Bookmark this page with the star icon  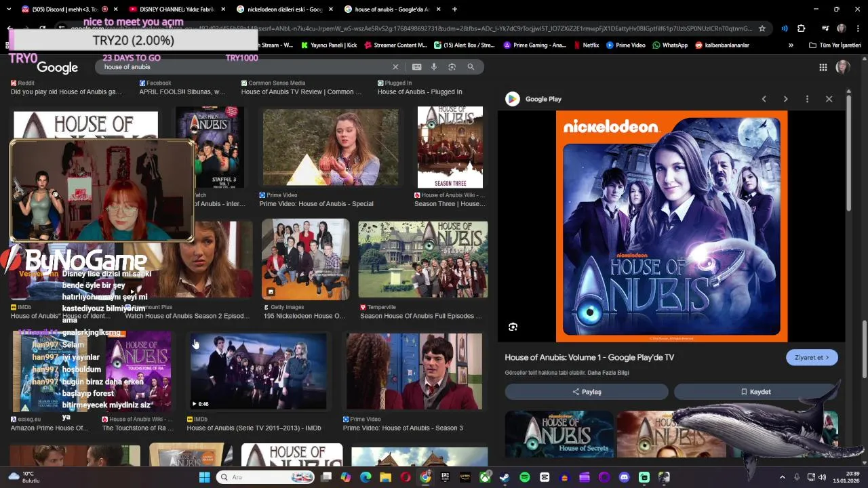click(x=762, y=28)
